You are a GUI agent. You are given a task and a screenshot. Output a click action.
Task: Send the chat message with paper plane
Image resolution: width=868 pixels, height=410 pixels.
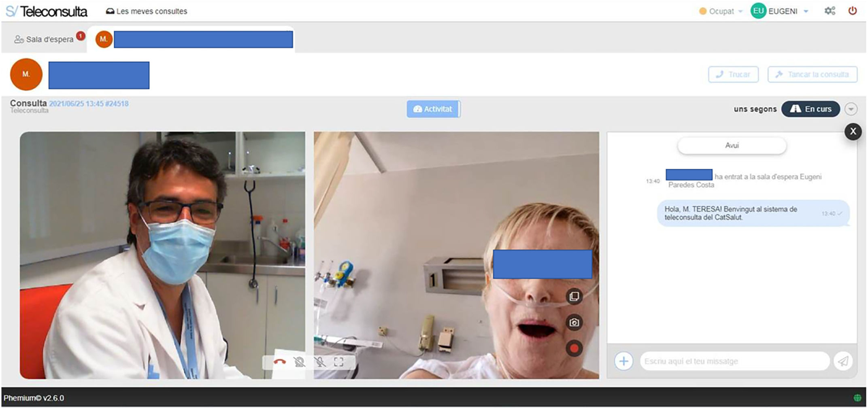coord(843,361)
